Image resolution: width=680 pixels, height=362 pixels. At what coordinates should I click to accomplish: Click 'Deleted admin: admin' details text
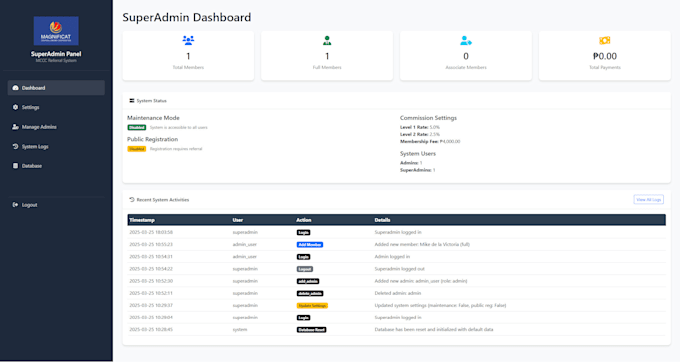[x=398, y=293]
